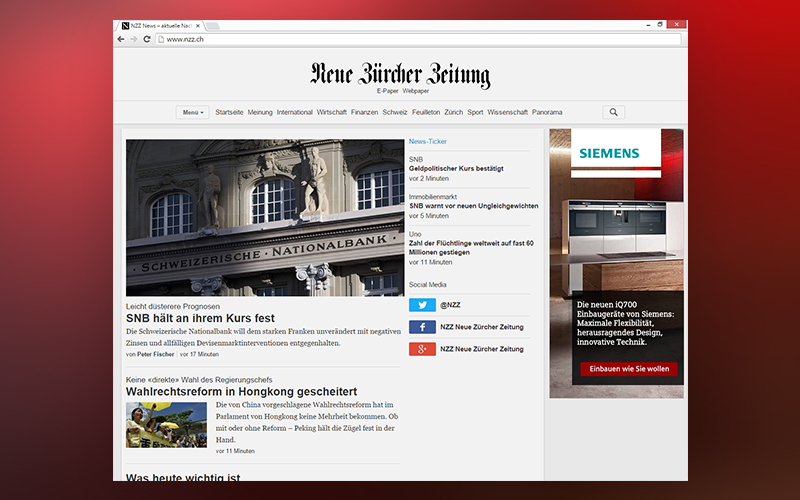Screen dimensions: 800x500
Task: Open the E-Paper link under the logo
Action: coord(387,91)
